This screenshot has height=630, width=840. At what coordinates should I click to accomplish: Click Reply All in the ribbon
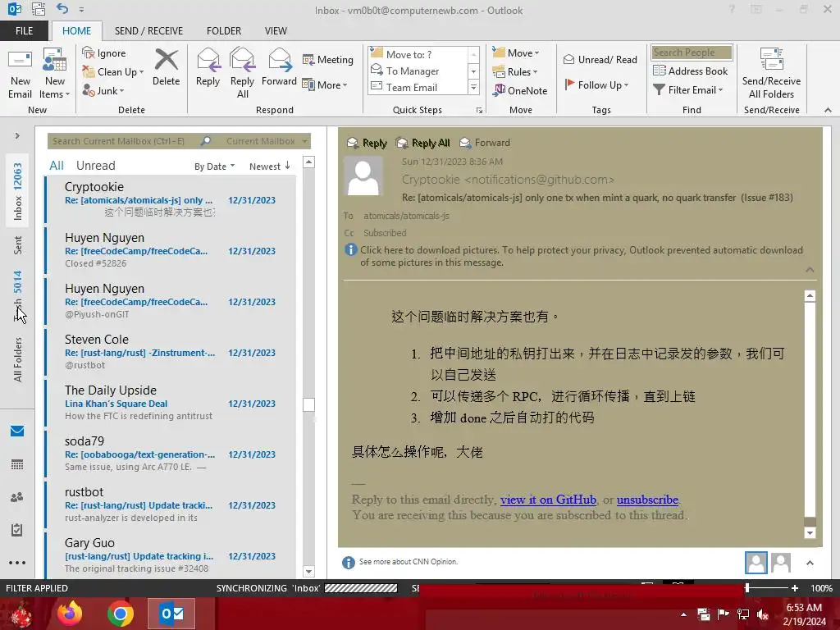(242, 74)
